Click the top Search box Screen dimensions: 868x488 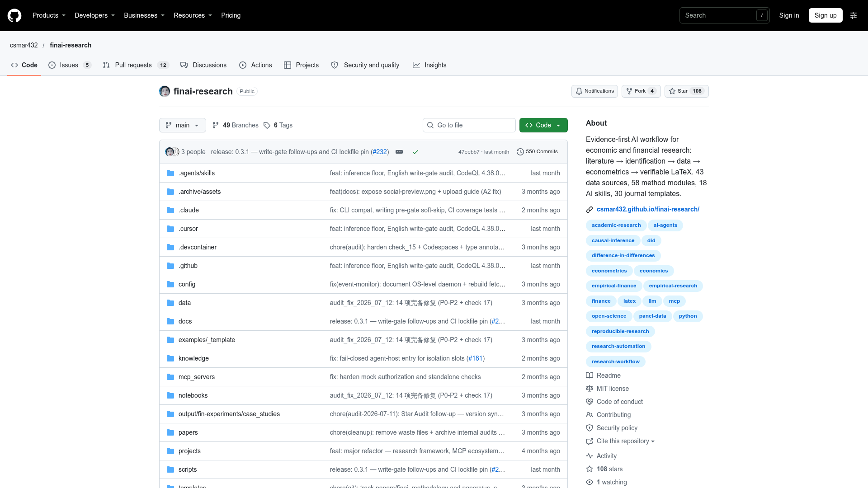click(724, 15)
